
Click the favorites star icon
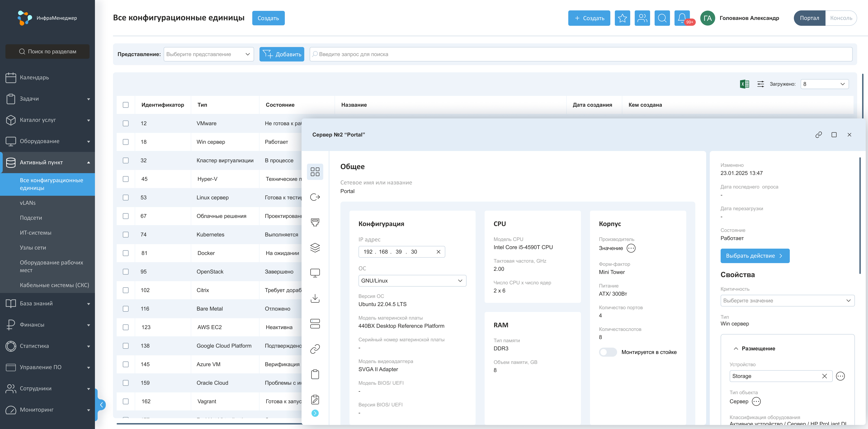click(622, 18)
